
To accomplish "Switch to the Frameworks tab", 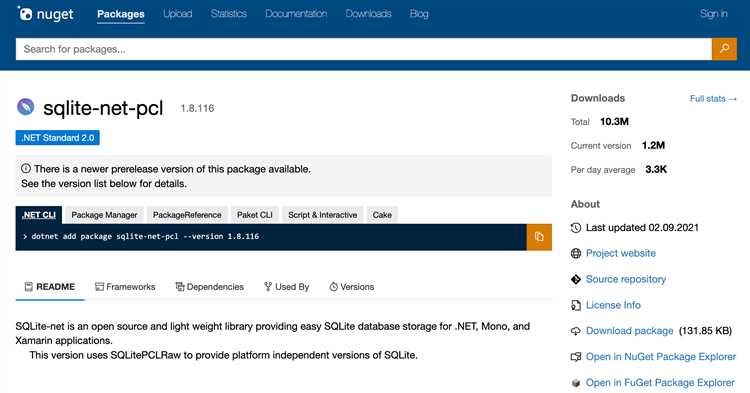I will (x=125, y=287).
